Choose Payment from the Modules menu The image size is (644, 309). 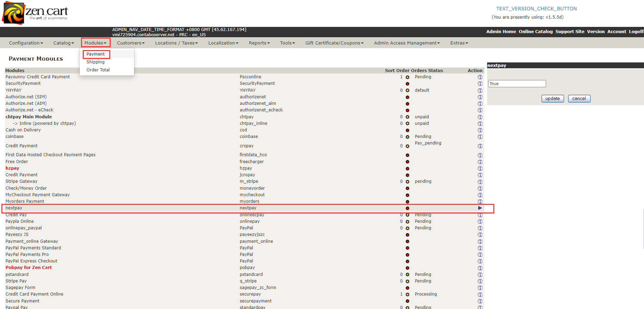96,54
